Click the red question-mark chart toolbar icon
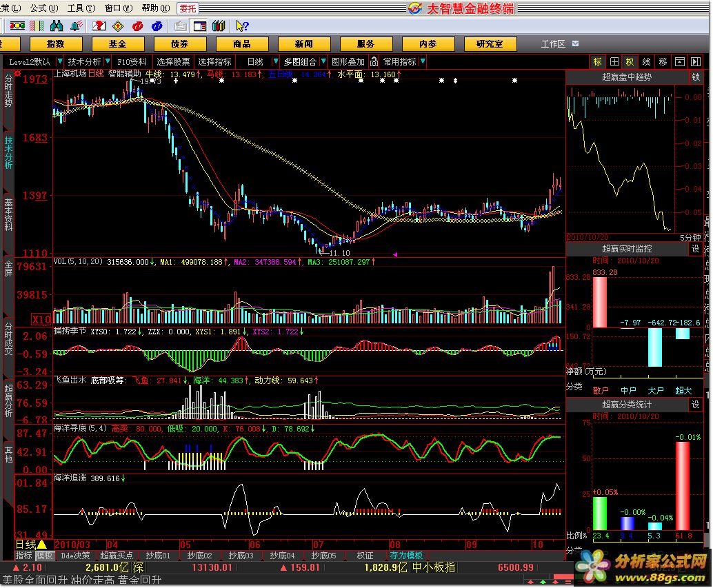The image size is (713, 588). point(99,26)
